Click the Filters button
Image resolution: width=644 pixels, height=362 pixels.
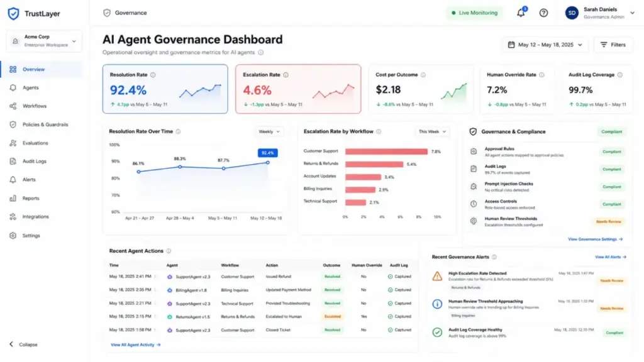click(x=613, y=45)
